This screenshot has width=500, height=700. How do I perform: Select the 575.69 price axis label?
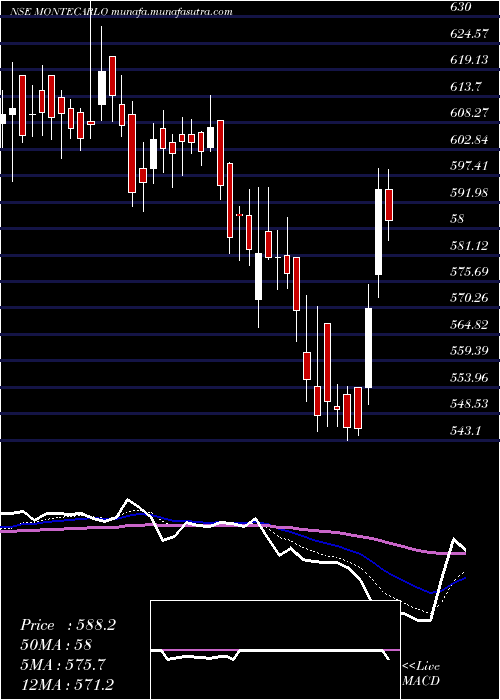coord(470,272)
